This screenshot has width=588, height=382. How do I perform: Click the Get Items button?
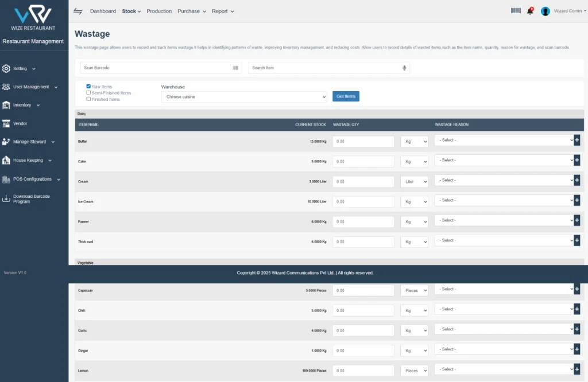point(346,96)
